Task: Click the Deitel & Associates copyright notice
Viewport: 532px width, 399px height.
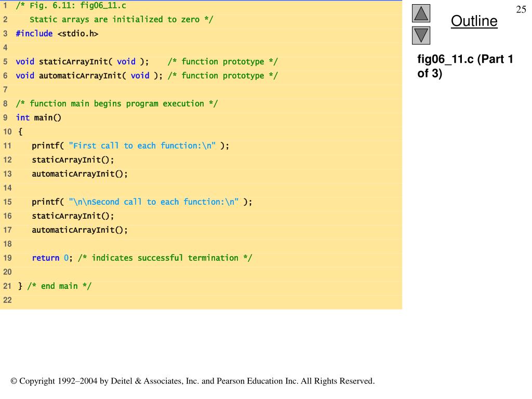Action: [x=192, y=381]
